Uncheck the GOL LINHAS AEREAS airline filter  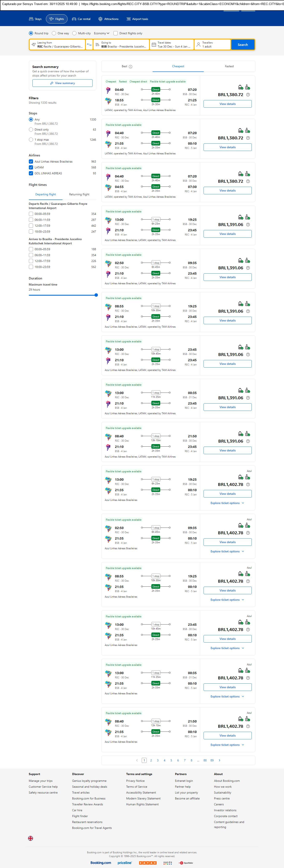[x=31, y=173]
